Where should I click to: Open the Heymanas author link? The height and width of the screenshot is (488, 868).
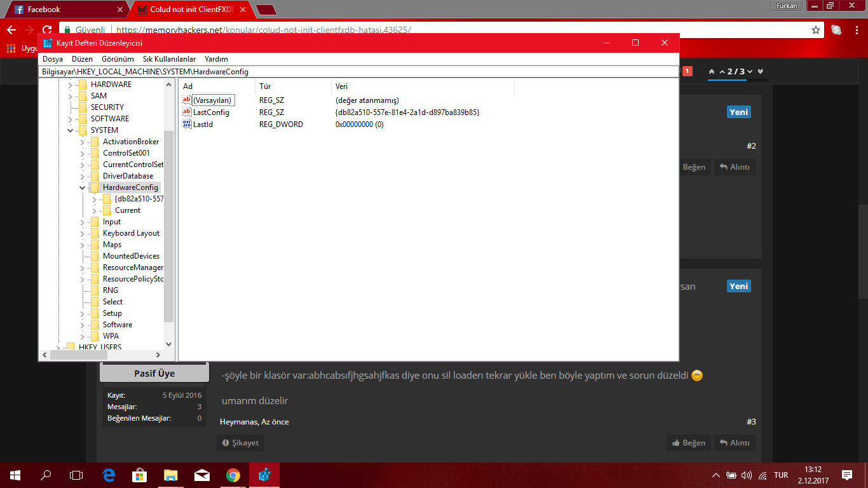click(239, 422)
